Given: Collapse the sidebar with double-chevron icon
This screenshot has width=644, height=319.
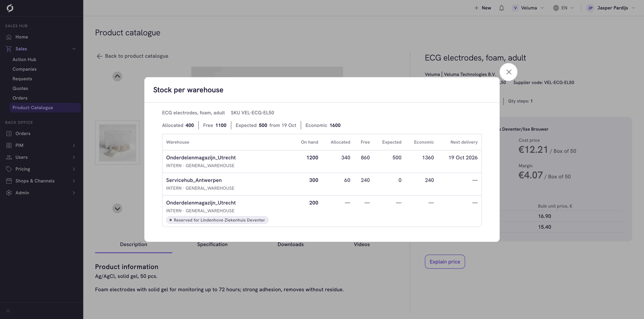Looking at the screenshot, I should click(x=8, y=311).
